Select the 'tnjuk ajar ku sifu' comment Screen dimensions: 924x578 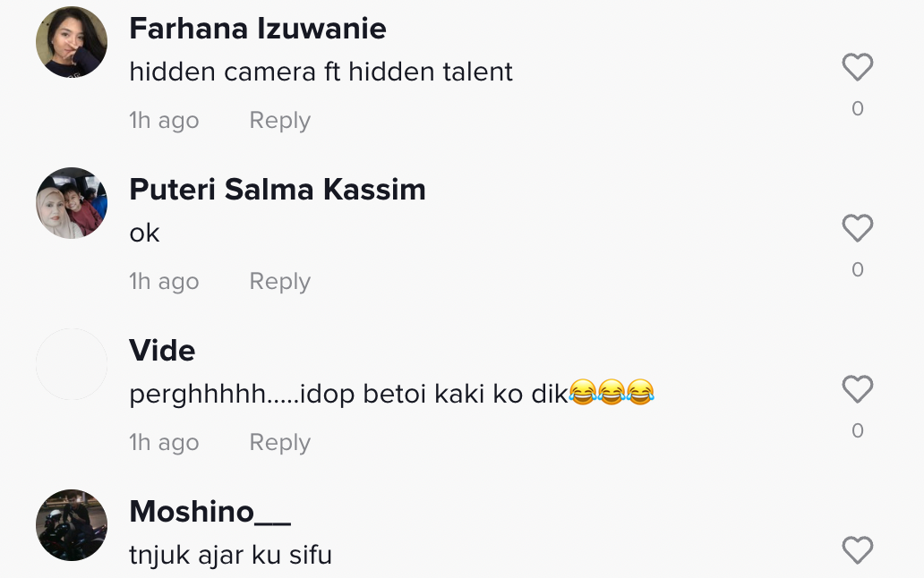click(x=230, y=556)
